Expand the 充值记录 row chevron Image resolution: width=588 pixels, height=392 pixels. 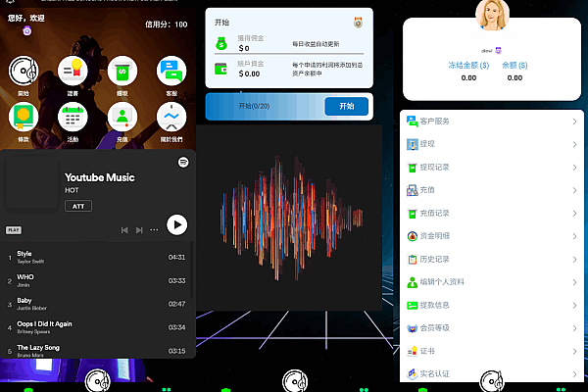click(574, 214)
